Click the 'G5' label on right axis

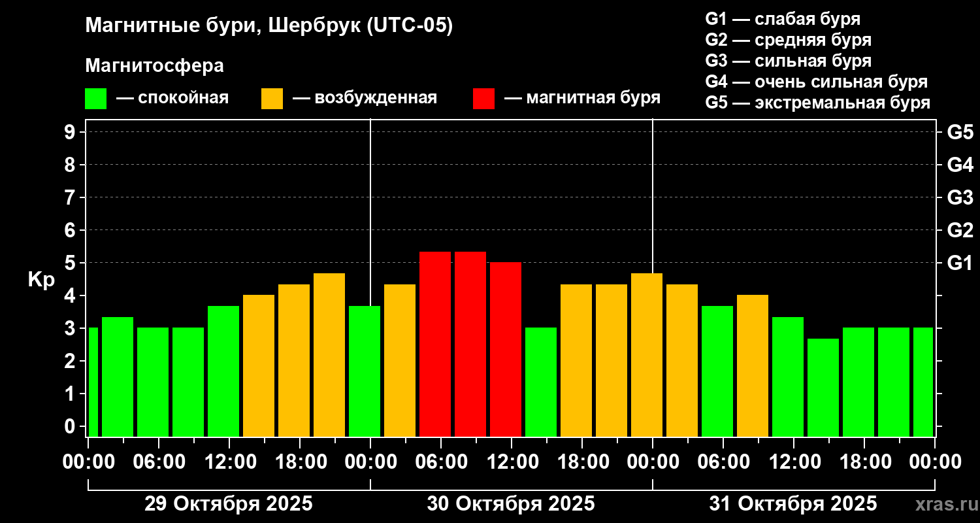click(960, 132)
